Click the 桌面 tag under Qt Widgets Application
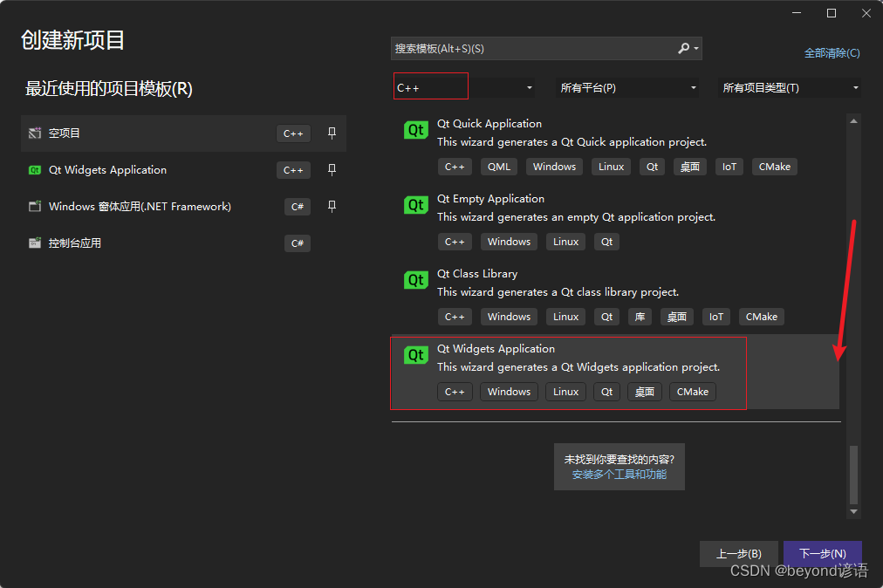 [x=644, y=392]
